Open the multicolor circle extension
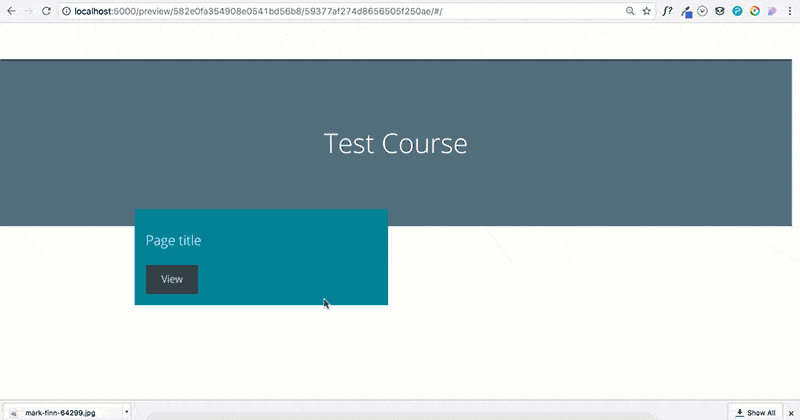Screen dimensions: 800x420 755,11
